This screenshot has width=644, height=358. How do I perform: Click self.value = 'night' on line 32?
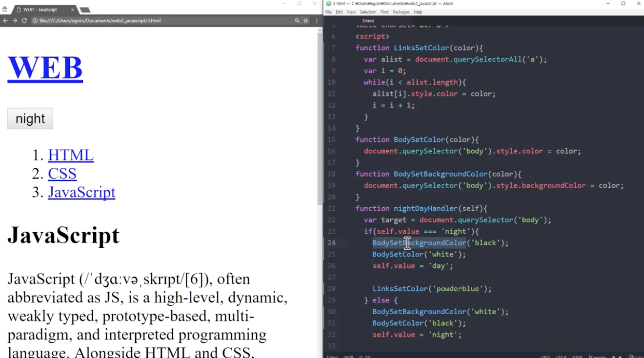click(417, 335)
